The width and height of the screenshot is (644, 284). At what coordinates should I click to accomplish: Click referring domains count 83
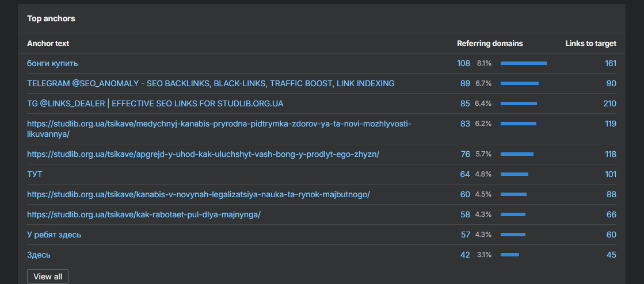(466, 124)
